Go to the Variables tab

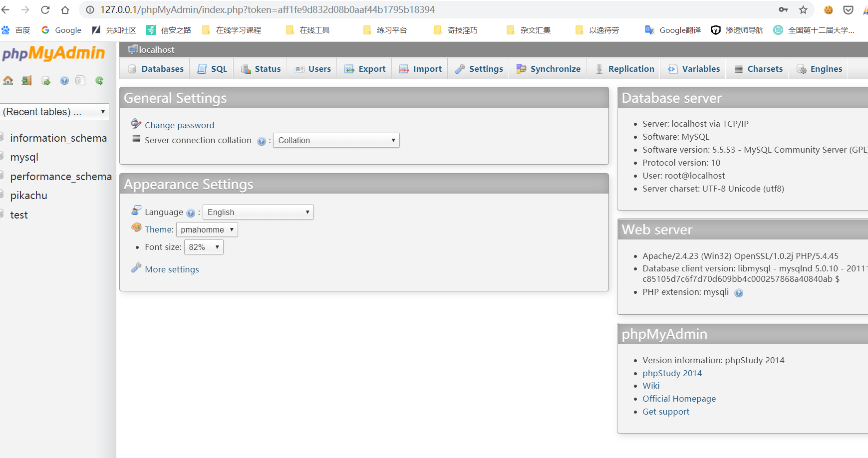tap(694, 69)
